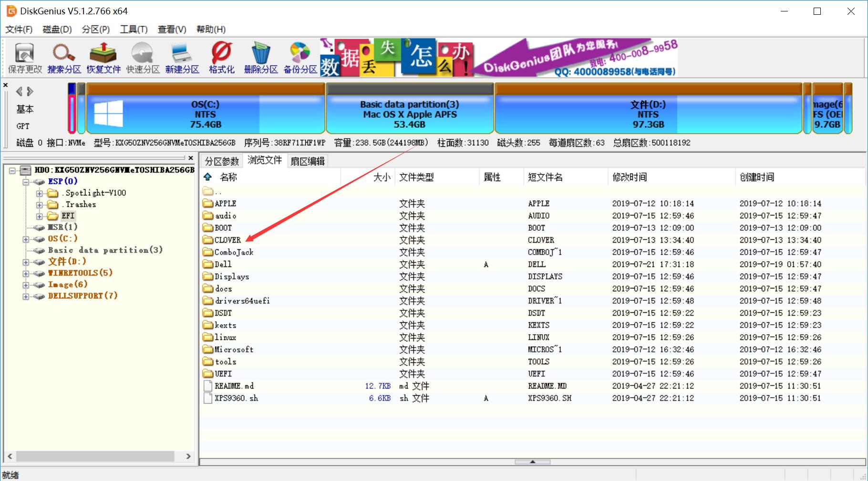Screen dimensions: 868x481
Task: Click the up-directory arrow in file browser
Action: pos(207,177)
